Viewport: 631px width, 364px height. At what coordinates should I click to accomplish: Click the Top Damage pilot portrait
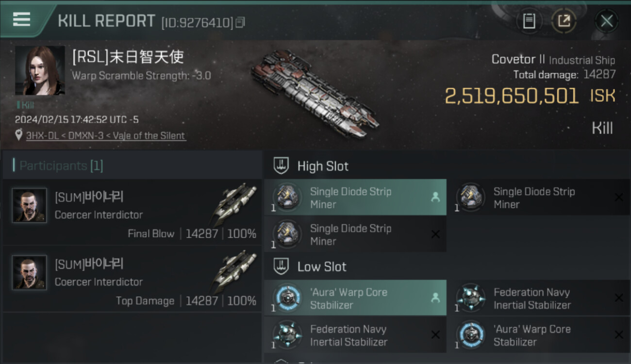tap(29, 273)
